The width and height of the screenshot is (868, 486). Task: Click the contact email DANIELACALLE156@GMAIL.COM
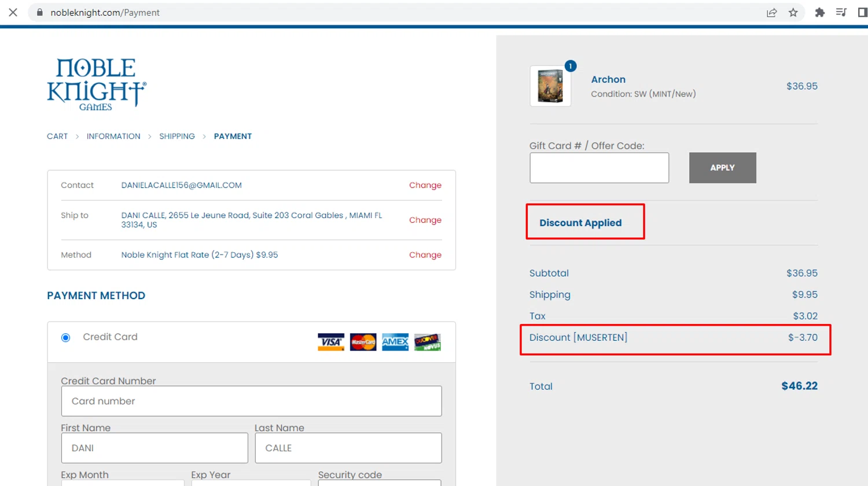pos(182,185)
